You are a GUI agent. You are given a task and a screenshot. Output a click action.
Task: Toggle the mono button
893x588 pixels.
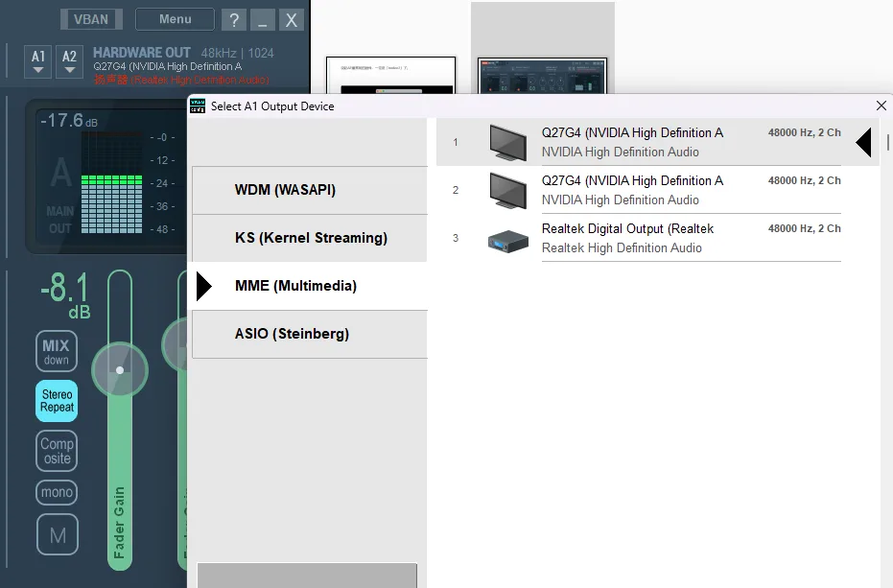[x=57, y=492]
